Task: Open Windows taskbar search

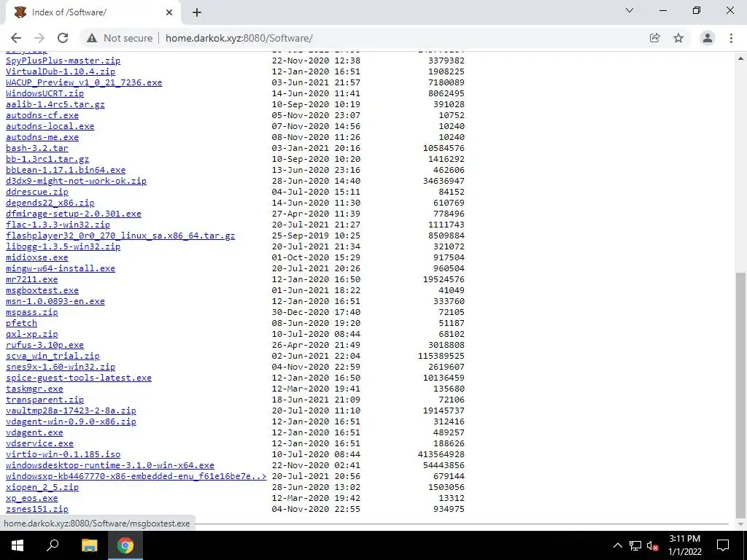Action: 53,545
